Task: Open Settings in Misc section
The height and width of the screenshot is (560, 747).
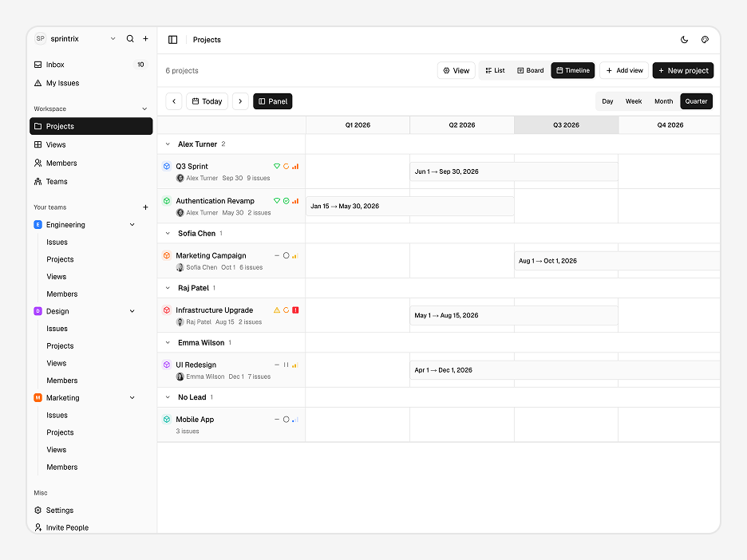Action: point(91,510)
